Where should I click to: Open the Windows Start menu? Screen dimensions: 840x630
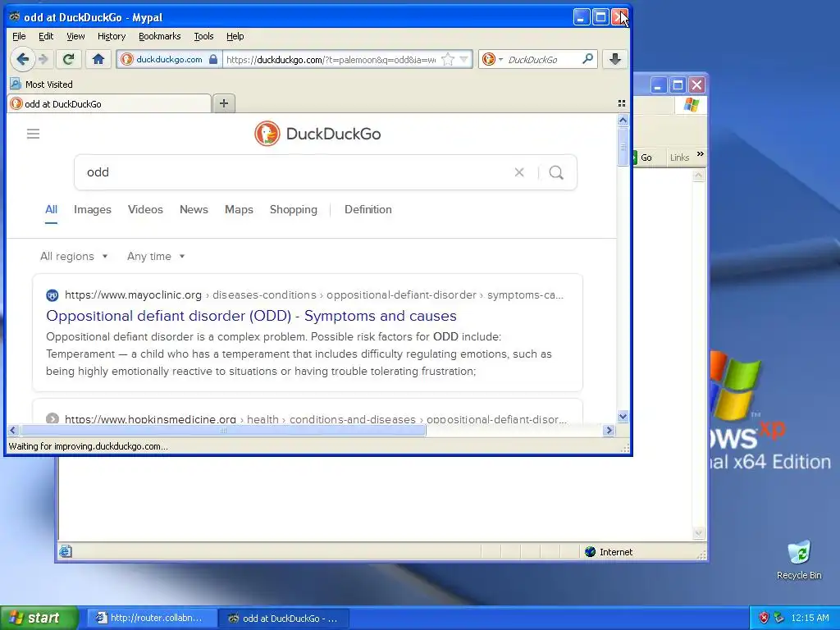click(x=39, y=618)
